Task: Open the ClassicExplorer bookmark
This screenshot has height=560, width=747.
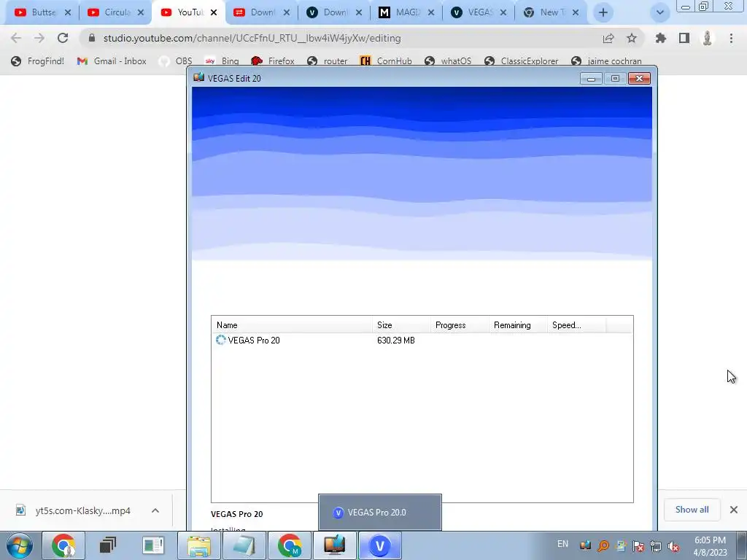Action: pos(521,61)
